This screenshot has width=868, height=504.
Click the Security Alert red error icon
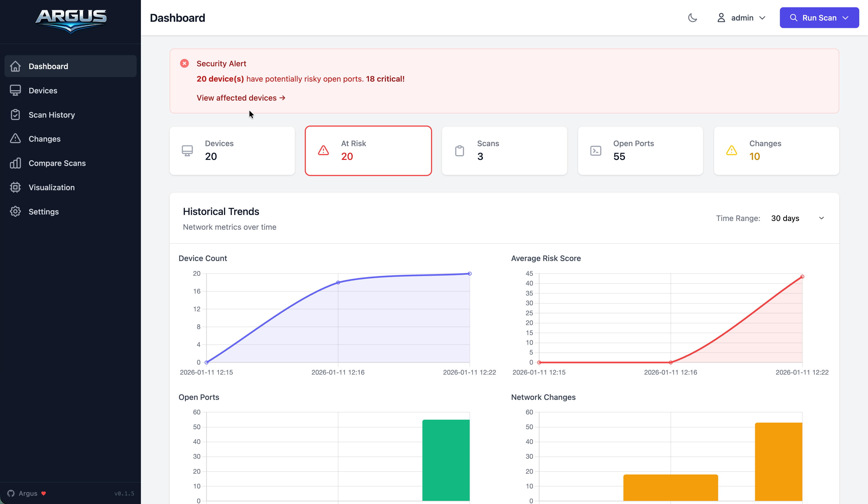click(184, 63)
